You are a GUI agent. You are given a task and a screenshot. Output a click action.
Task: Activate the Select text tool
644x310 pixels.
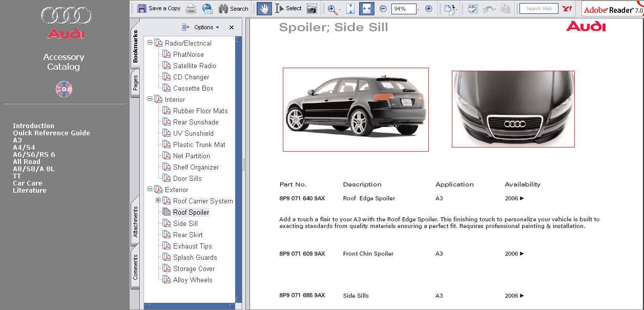tap(288, 9)
